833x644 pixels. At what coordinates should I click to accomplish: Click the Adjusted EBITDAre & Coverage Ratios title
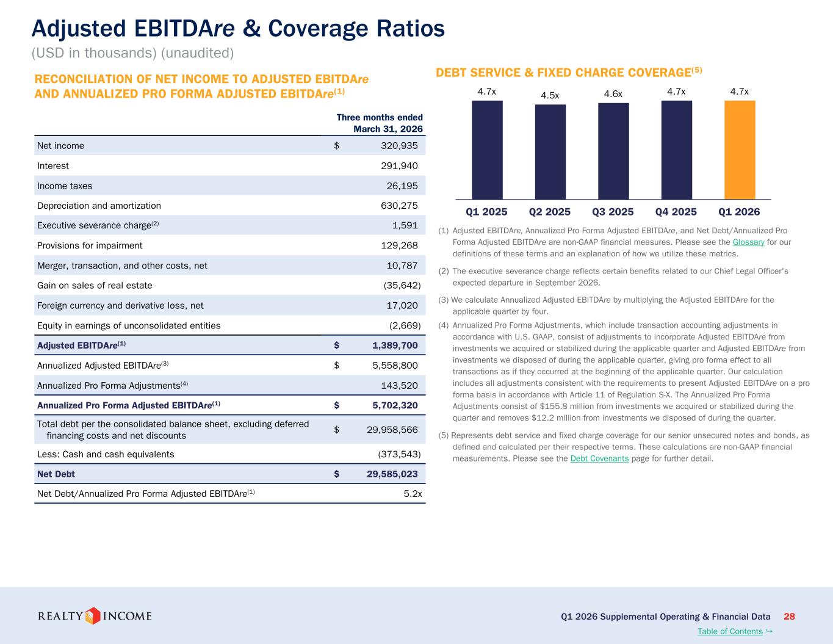coord(238,28)
